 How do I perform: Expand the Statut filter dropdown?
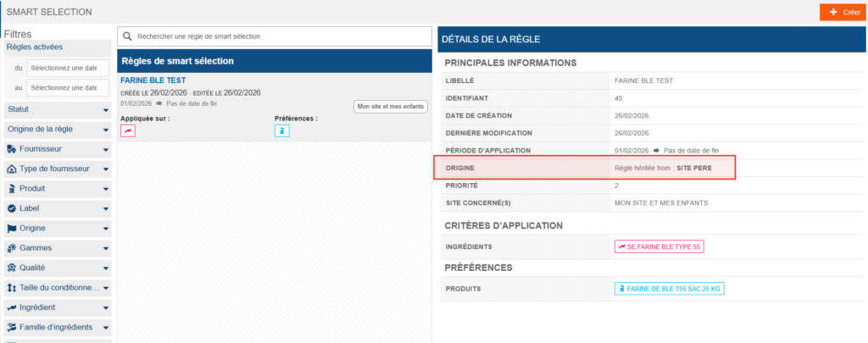point(105,110)
